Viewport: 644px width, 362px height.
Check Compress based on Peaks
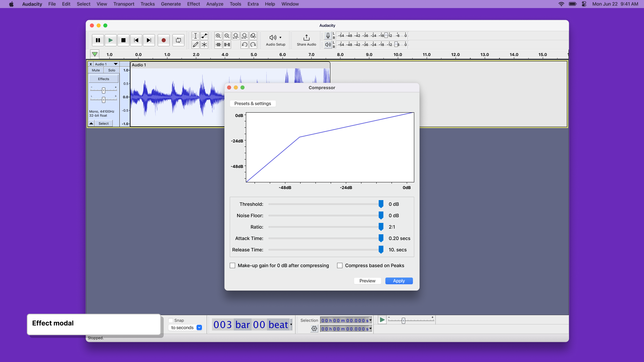point(340,265)
